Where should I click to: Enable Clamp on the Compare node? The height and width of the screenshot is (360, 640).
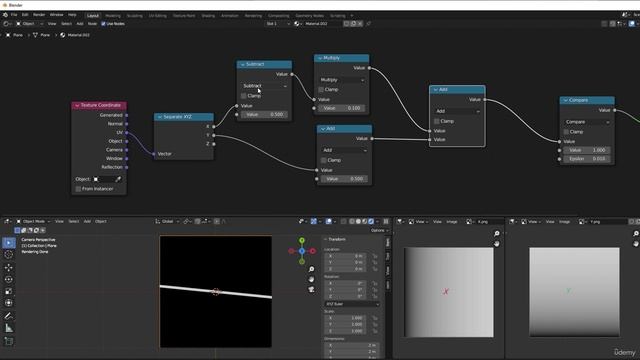click(566, 132)
